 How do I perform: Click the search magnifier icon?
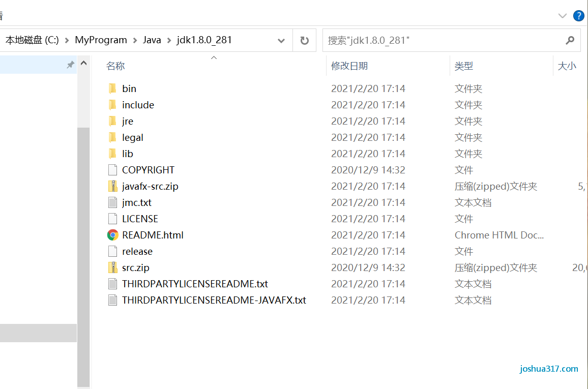(570, 40)
